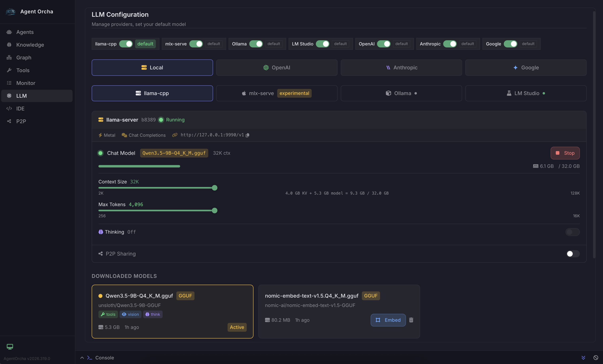
Task: Click the Embed button for nomic model
Action: coord(388,320)
